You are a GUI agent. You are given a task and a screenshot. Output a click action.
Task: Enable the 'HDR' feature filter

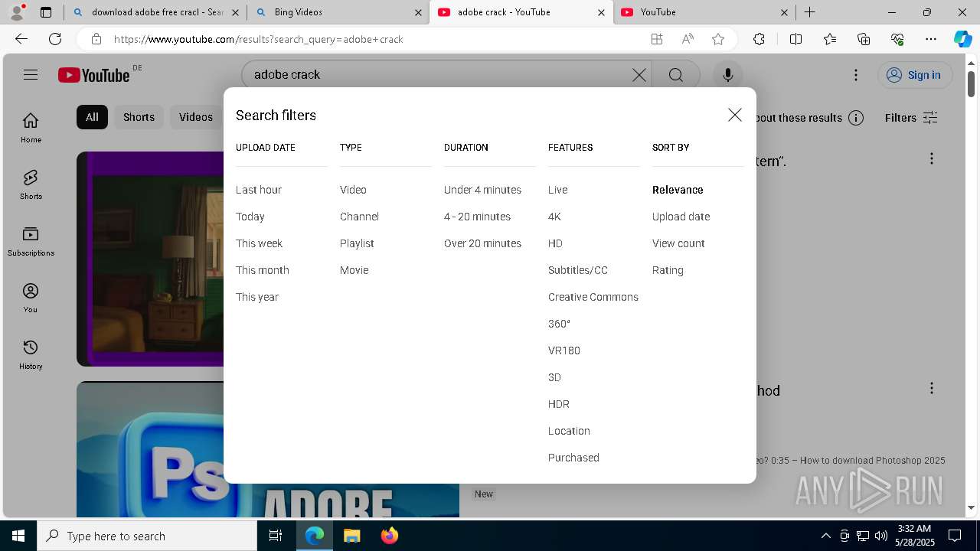(559, 404)
